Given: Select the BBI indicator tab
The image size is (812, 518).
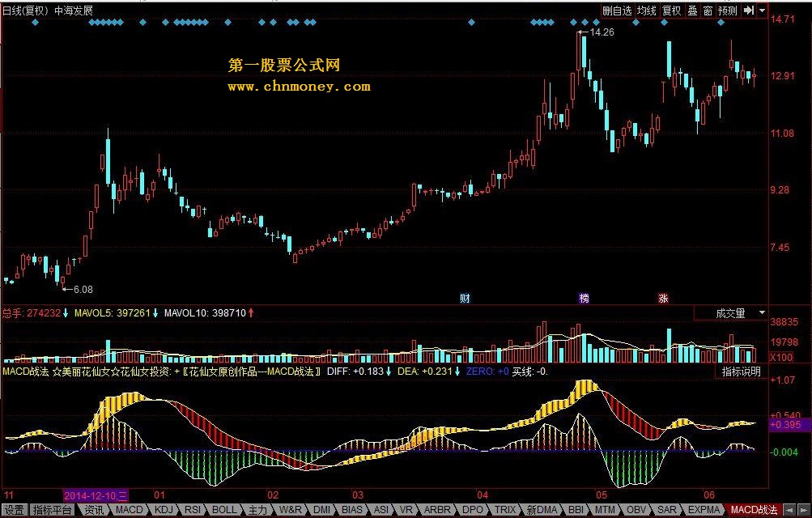Looking at the screenshot, I should [x=576, y=510].
